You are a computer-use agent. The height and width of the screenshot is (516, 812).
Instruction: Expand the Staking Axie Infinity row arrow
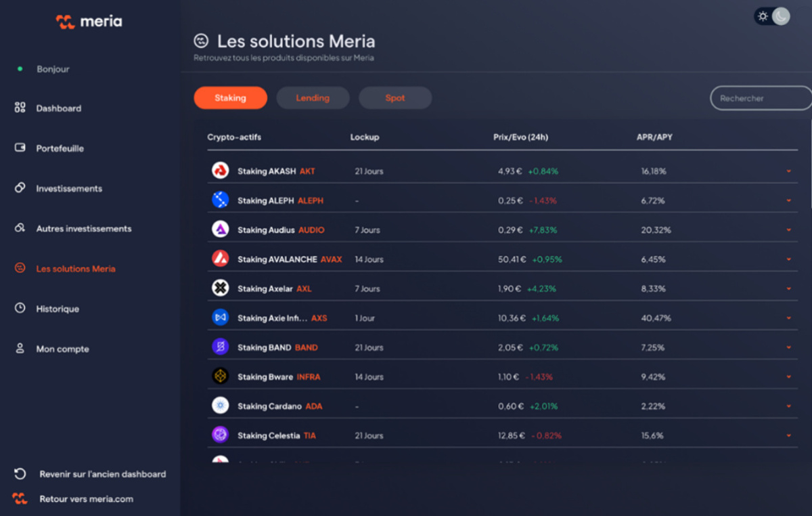click(x=789, y=318)
